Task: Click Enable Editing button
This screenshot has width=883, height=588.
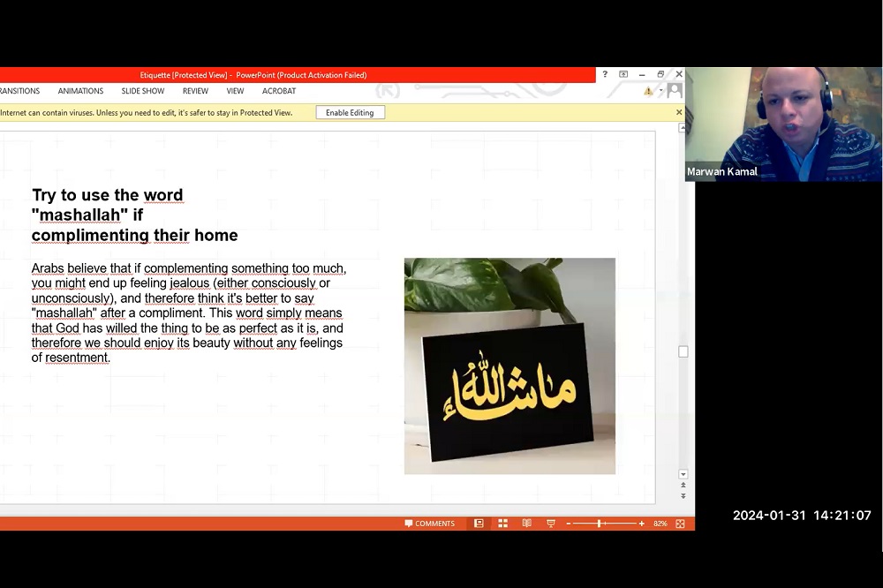Action: pyautogui.click(x=350, y=113)
